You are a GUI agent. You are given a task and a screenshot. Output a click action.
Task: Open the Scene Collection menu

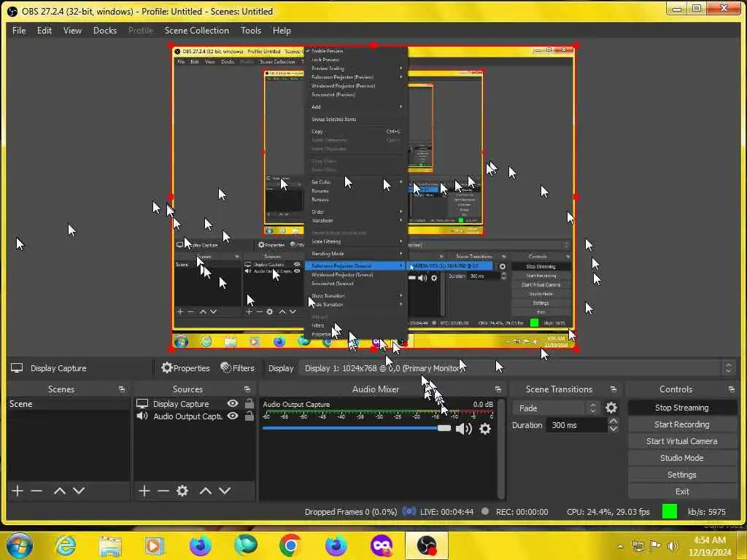click(x=197, y=31)
